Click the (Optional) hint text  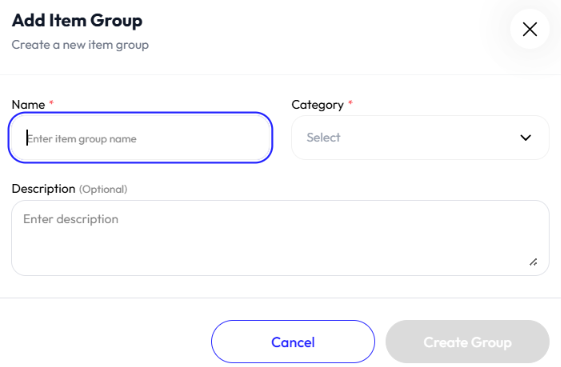point(103,189)
